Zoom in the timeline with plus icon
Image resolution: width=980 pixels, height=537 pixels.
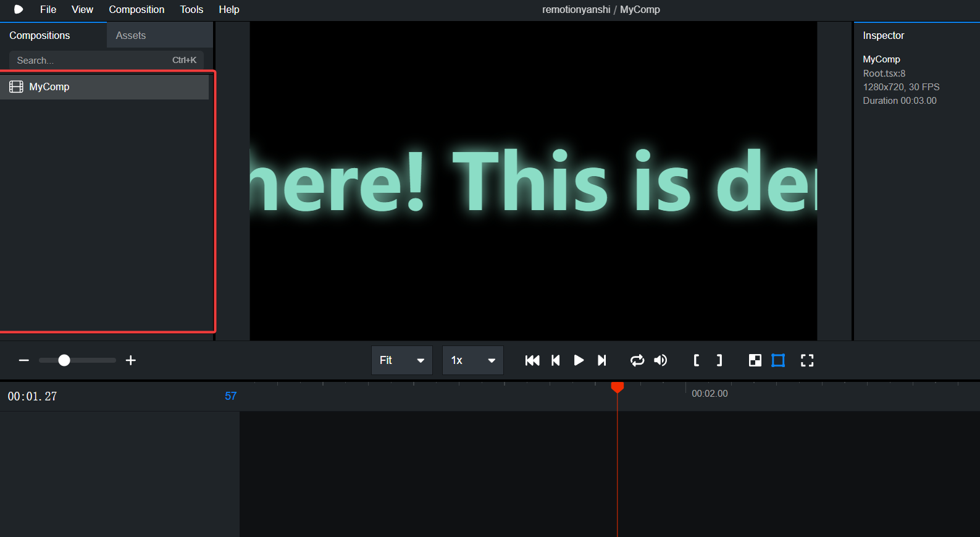131,360
